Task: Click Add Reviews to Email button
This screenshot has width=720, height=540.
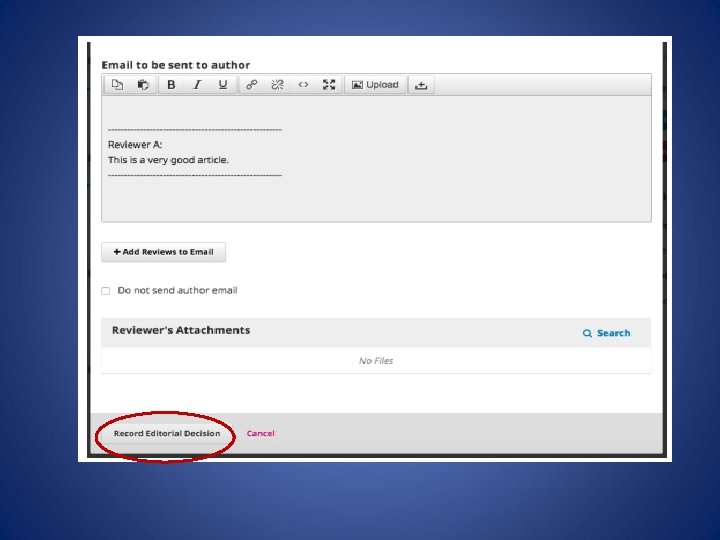Action: pyautogui.click(x=163, y=252)
